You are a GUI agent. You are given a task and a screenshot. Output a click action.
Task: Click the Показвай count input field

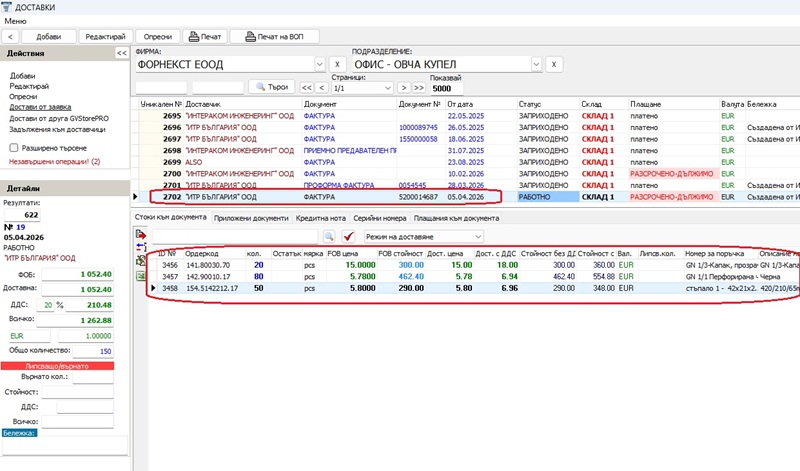click(445, 87)
